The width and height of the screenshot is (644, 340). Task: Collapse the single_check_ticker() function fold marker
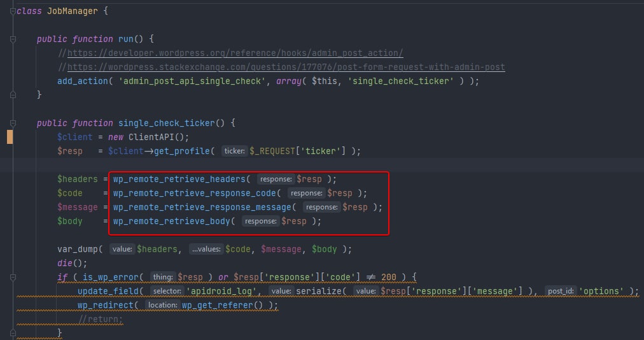(x=13, y=124)
